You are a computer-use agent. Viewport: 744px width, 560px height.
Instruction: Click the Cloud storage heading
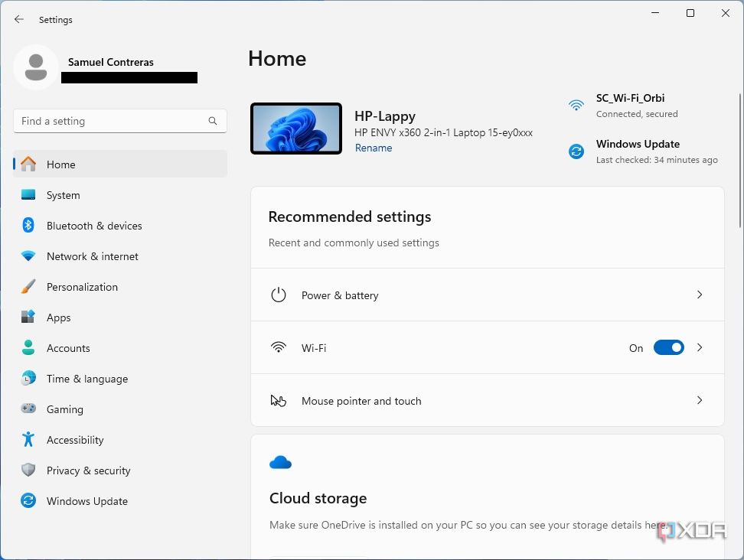pyautogui.click(x=318, y=498)
